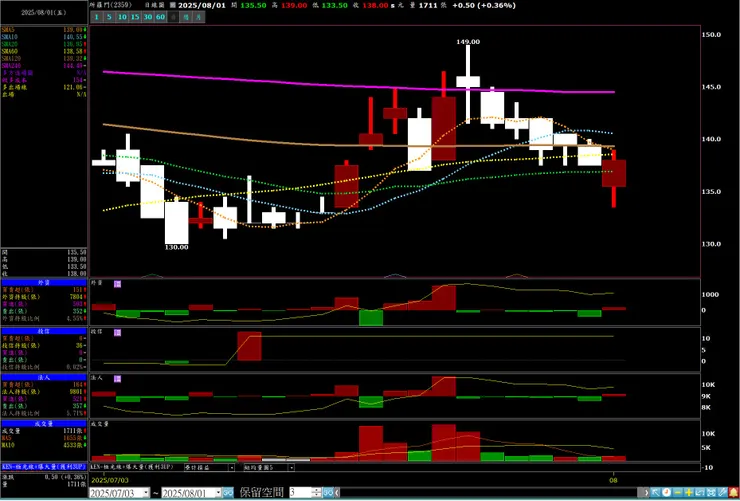The height and width of the screenshot is (501, 740).
Task: Click the small icon before 2025/08/01 in header
Action: 173,5
